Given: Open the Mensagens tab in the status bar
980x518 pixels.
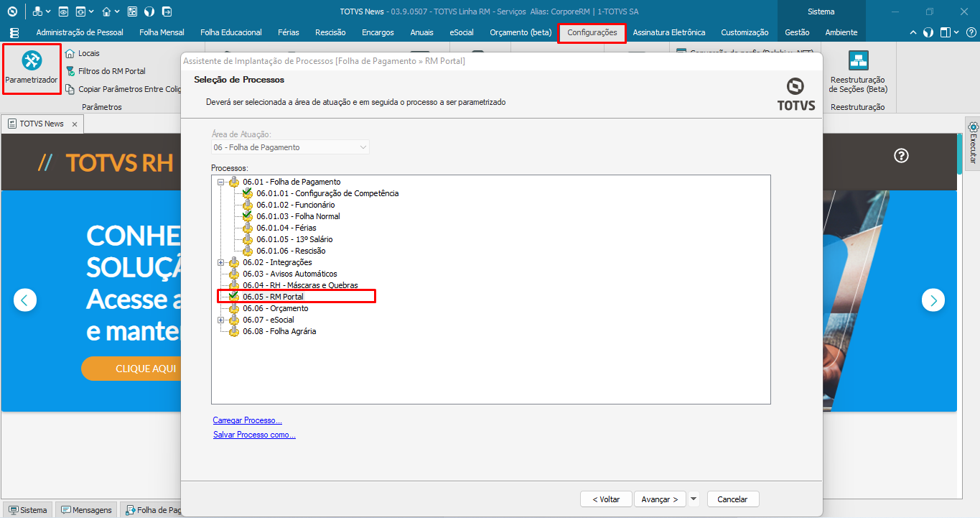Looking at the screenshot, I should [87, 510].
